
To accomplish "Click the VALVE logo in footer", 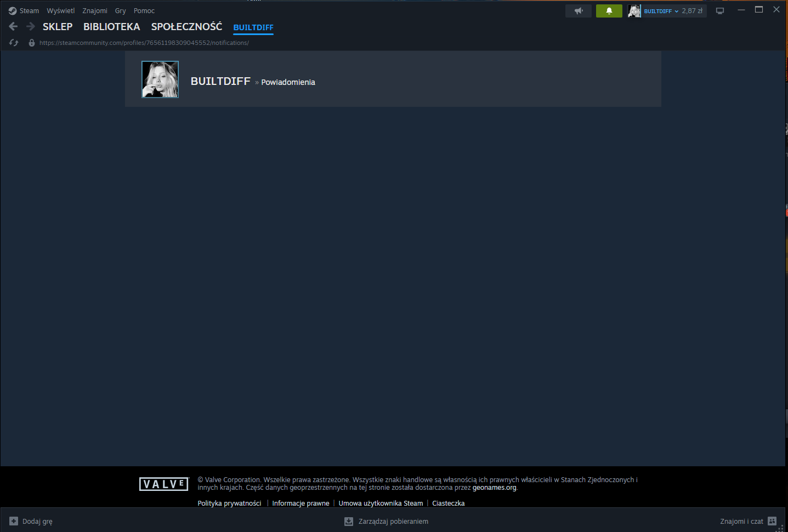I will coord(164,484).
